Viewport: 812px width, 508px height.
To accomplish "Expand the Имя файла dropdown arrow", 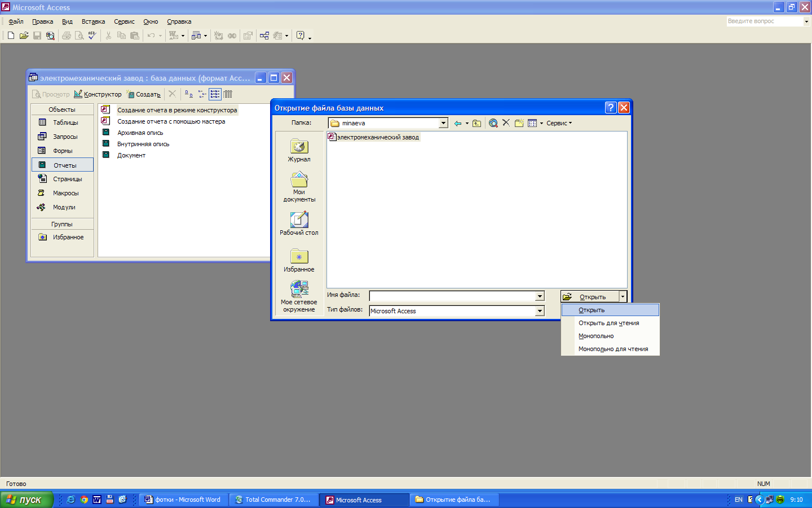I will tap(540, 296).
